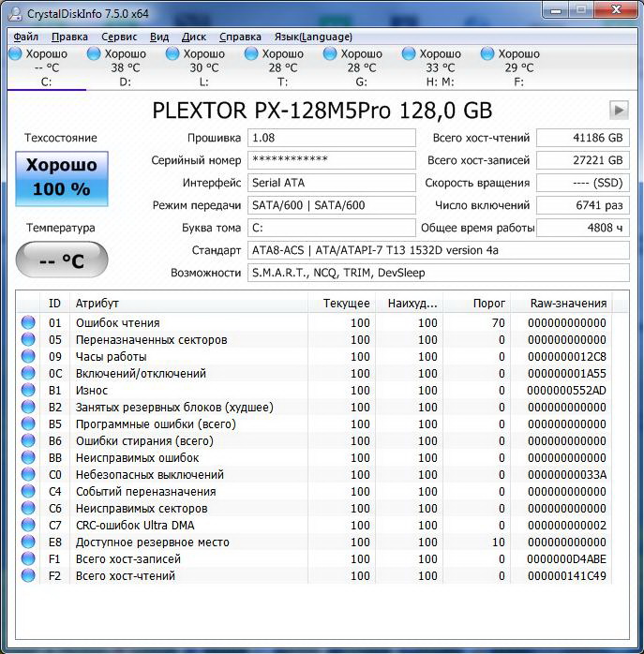The width and height of the screenshot is (644, 654).
Task: Click the ID column header
Action: click(x=54, y=304)
